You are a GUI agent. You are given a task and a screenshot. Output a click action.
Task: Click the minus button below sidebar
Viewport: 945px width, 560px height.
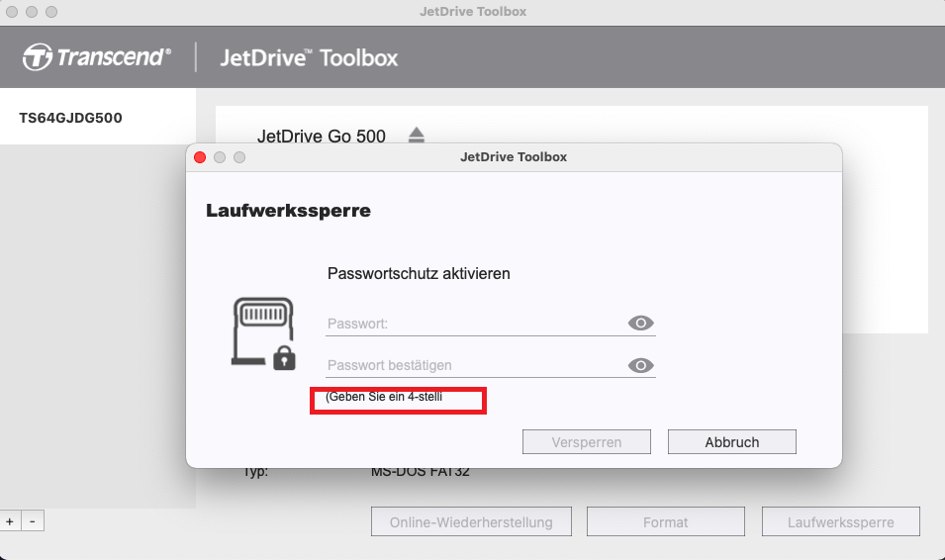[x=33, y=521]
